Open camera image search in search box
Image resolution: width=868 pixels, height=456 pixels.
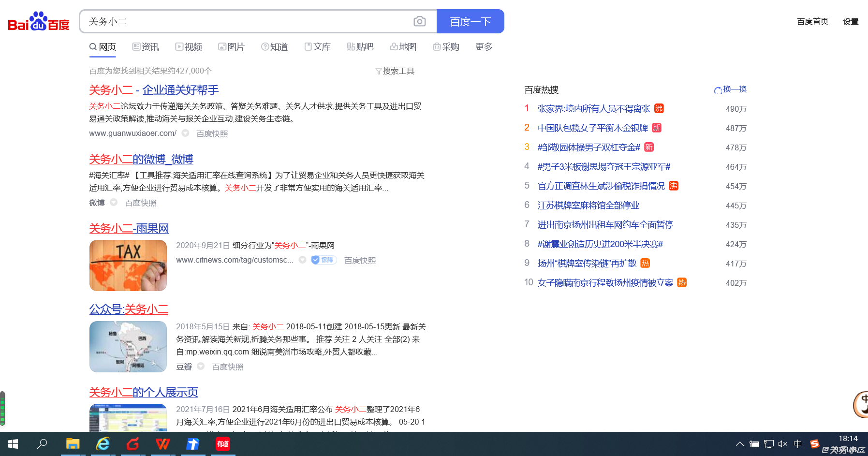pyautogui.click(x=420, y=21)
